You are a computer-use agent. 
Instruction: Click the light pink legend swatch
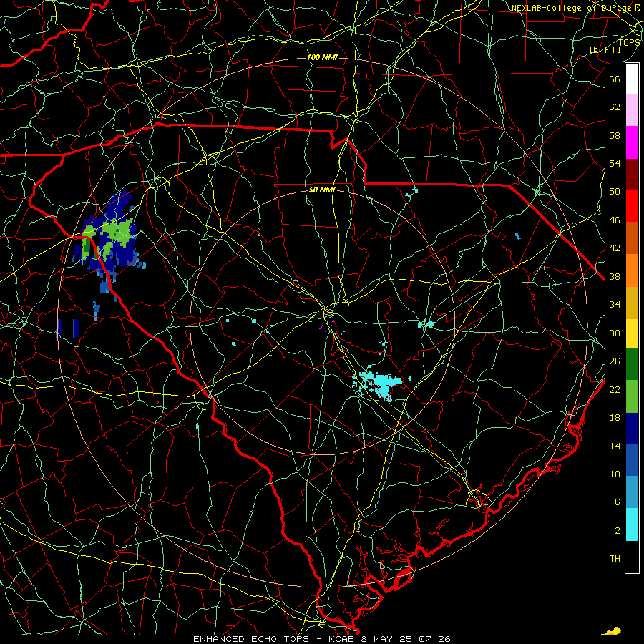coord(632,110)
